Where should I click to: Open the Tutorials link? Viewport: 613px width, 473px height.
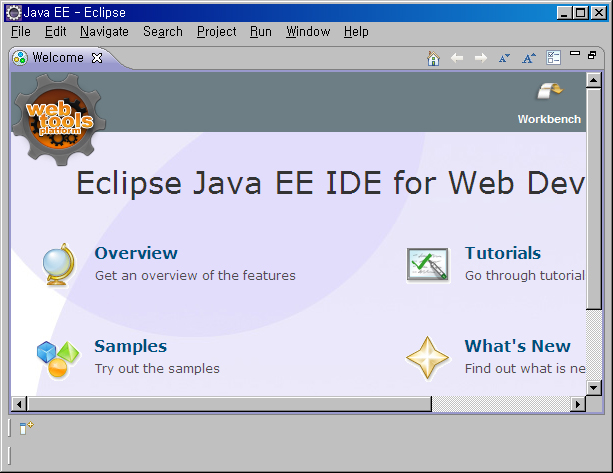503,253
